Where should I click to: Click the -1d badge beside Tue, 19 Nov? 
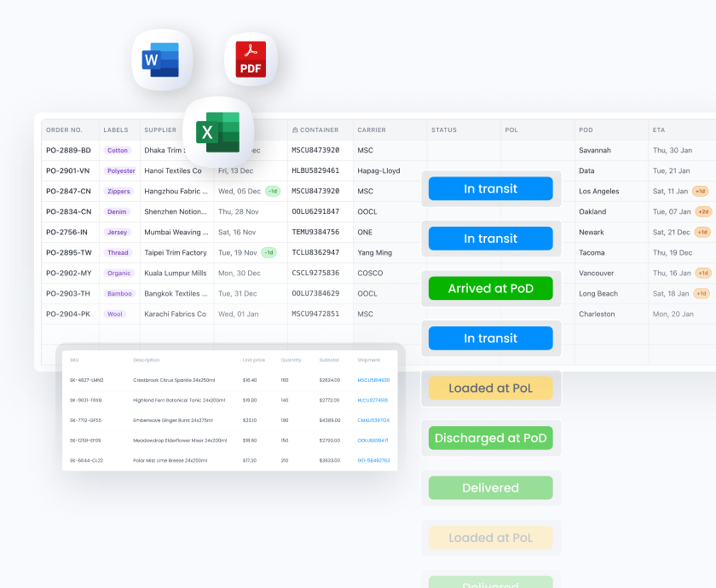coord(269,252)
